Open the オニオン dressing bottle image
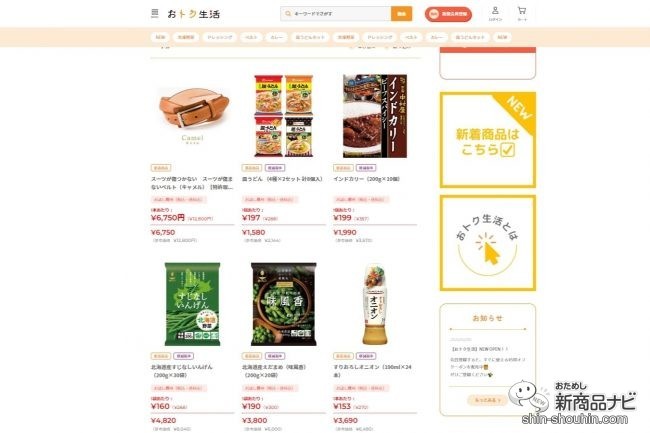The image size is (650, 433). coord(375,305)
